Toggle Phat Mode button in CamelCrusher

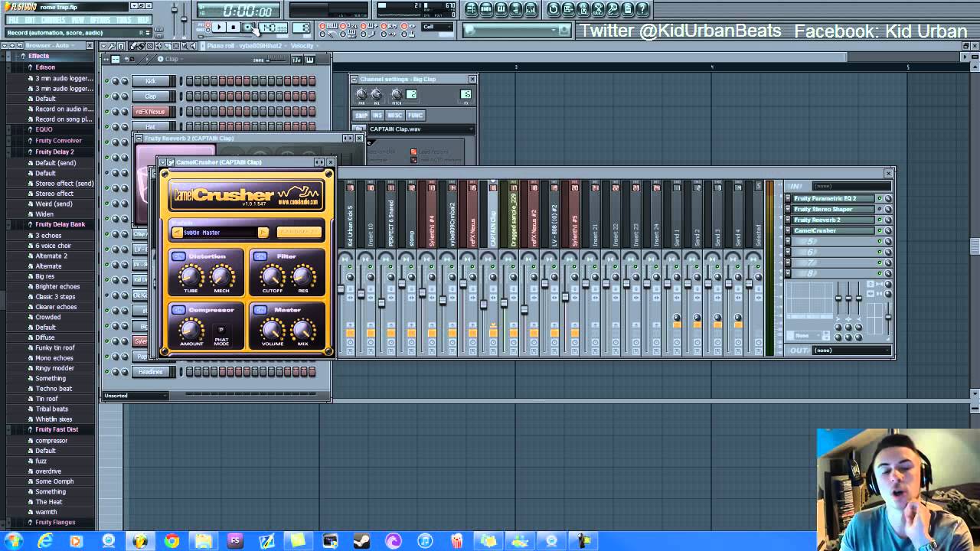tap(221, 329)
